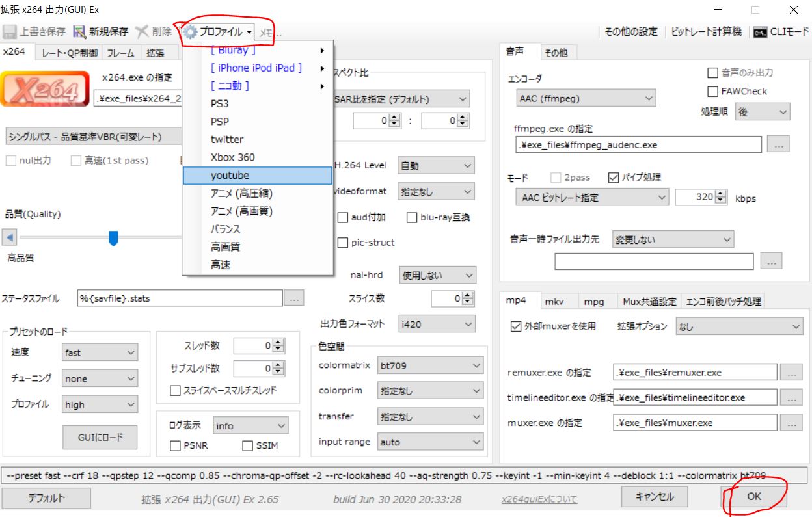Open the その他 tab beside 音声
Image resolution: width=812 pixels, height=517 pixels.
pos(556,53)
